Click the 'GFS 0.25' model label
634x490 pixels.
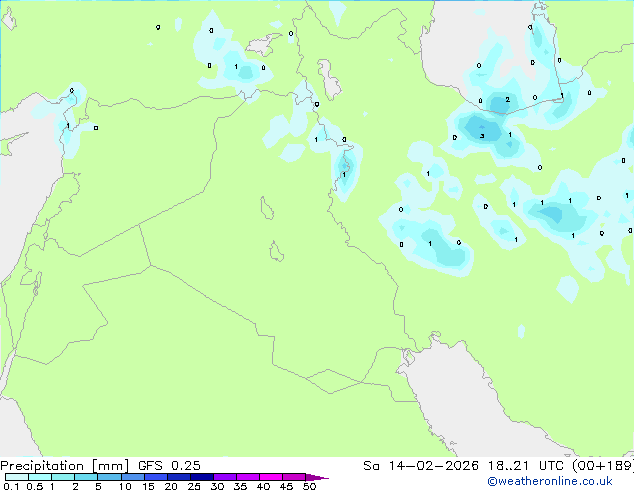(x=169, y=466)
